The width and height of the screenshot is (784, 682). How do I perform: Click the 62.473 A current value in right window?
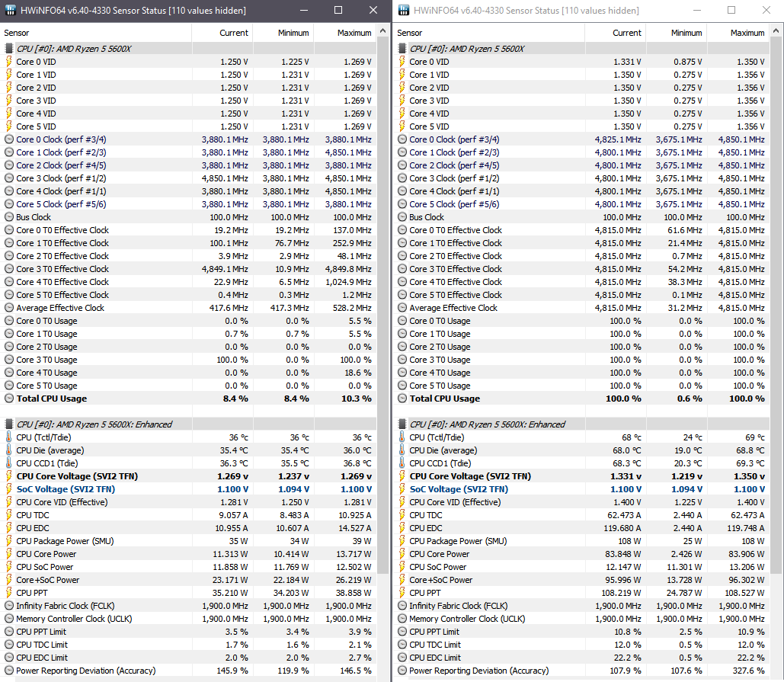(x=625, y=515)
